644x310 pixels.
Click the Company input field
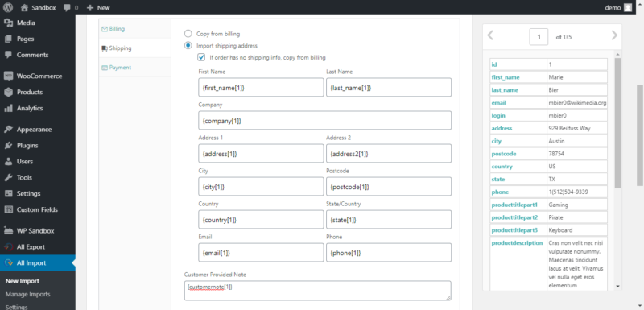[325, 120]
